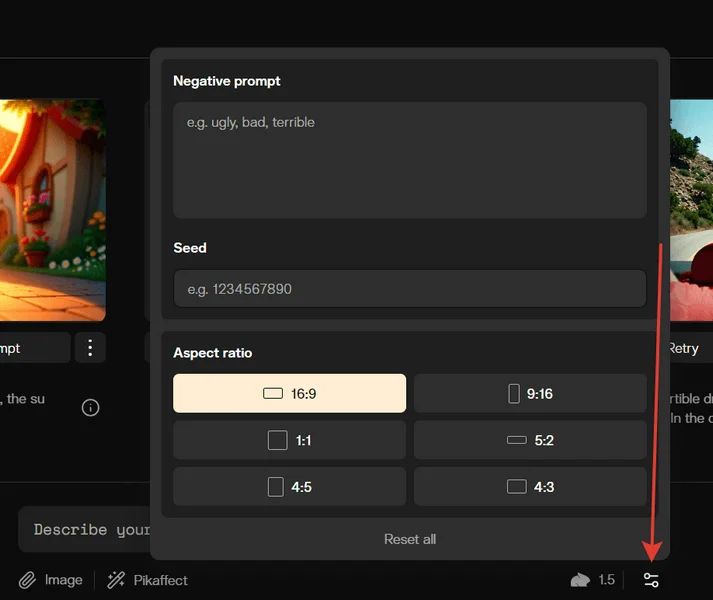Click the paperclip Image attach icon

pyautogui.click(x=28, y=580)
